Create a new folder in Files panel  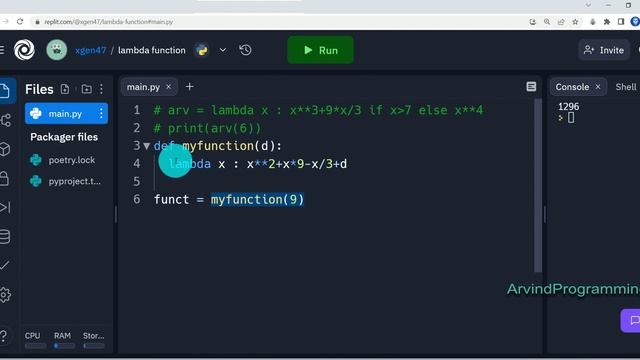pos(87,89)
